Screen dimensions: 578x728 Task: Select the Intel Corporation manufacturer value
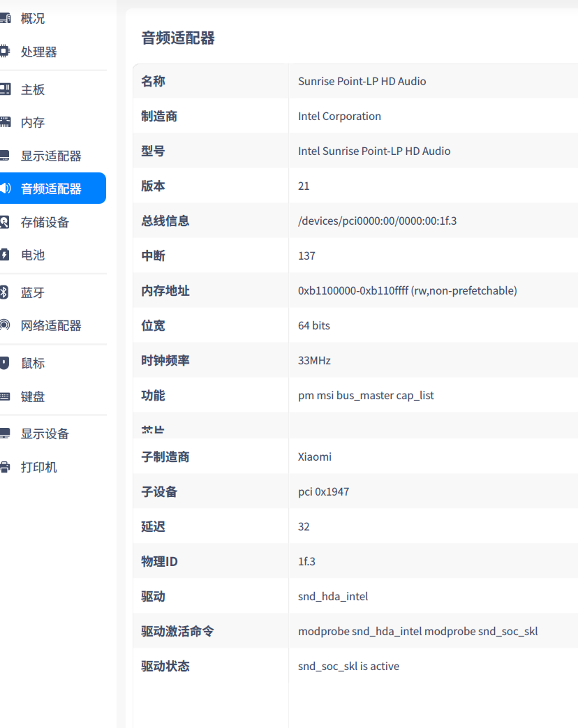[339, 116]
